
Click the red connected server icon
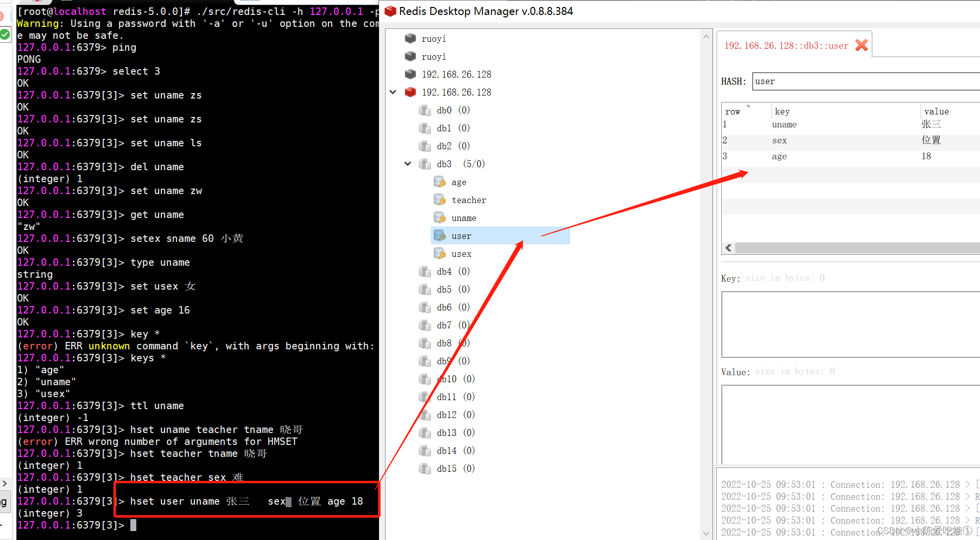410,92
